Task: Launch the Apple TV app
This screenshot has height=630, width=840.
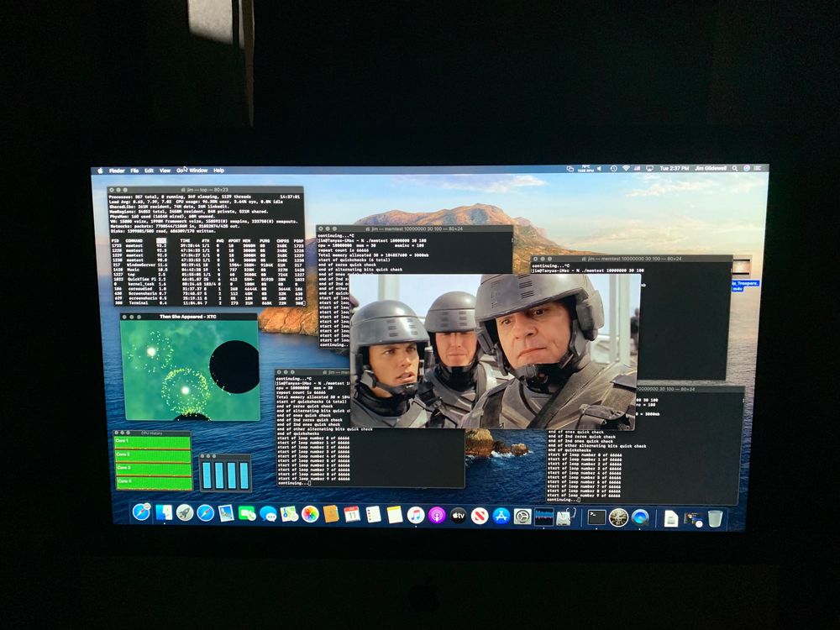Action: (459, 515)
